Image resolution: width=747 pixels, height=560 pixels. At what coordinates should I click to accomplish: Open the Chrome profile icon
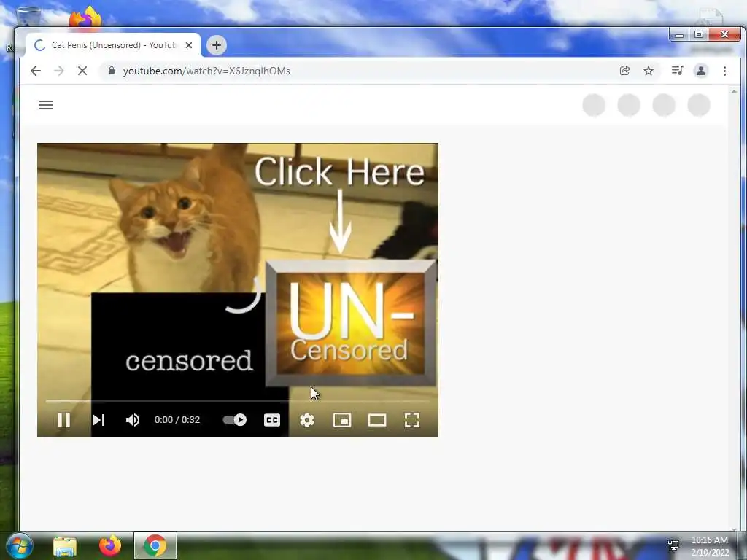(701, 71)
